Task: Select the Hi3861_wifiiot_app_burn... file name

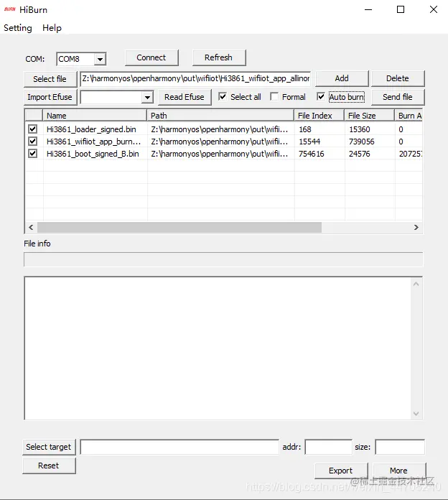Action: [93, 142]
